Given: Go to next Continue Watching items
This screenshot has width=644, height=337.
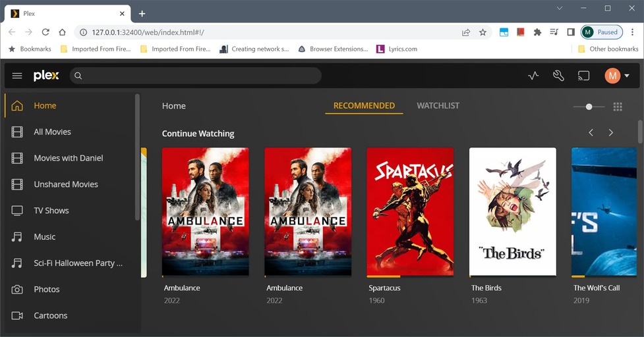Looking at the screenshot, I should (611, 132).
